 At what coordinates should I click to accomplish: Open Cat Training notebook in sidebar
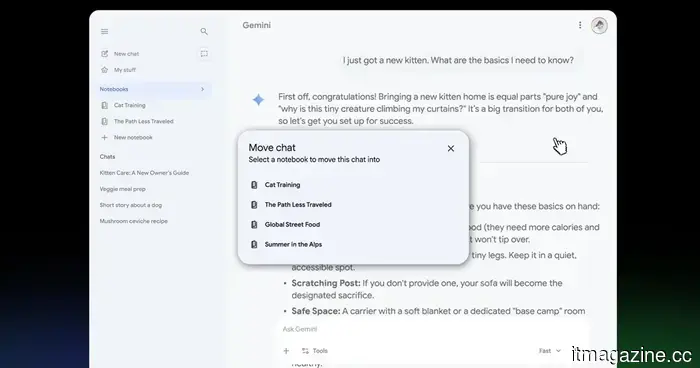tap(129, 105)
